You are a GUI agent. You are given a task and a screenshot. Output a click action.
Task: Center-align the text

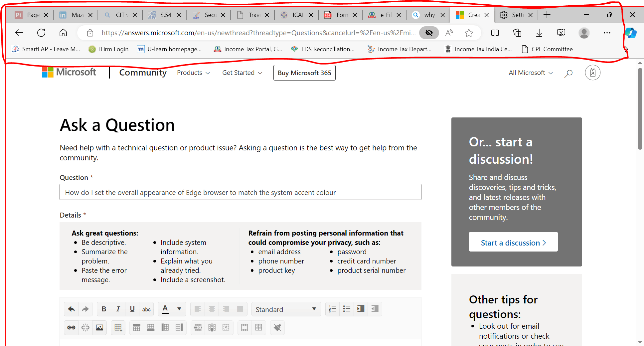[212, 309]
